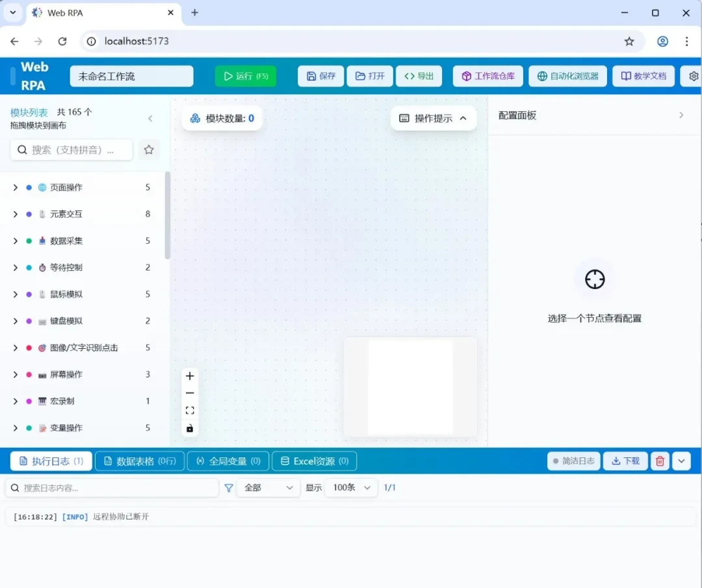Zoom out of the canvas
702x588 pixels.
click(x=190, y=393)
